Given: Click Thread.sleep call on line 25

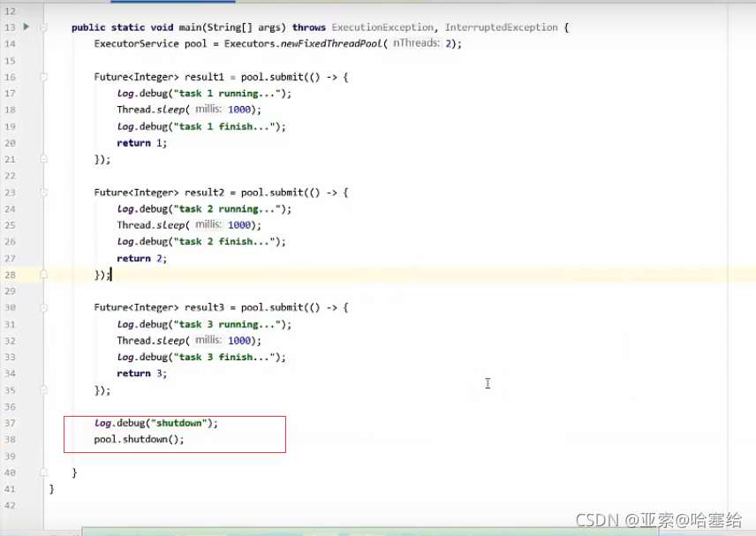Looking at the screenshot, I should coord(150,225).
